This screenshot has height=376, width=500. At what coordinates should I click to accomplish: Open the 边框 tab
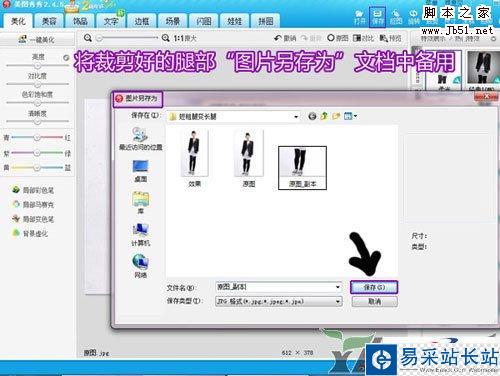click(x=142, y=21)
